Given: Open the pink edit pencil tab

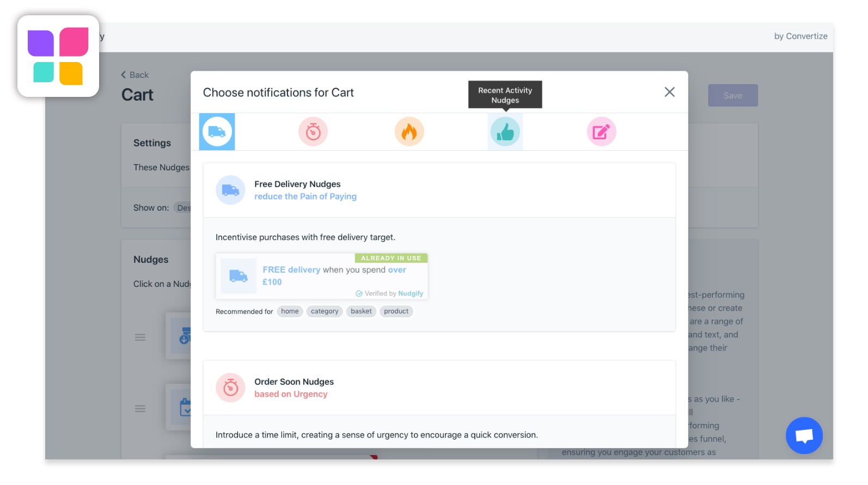Looking at the screenshot, I should click(601, 132).
